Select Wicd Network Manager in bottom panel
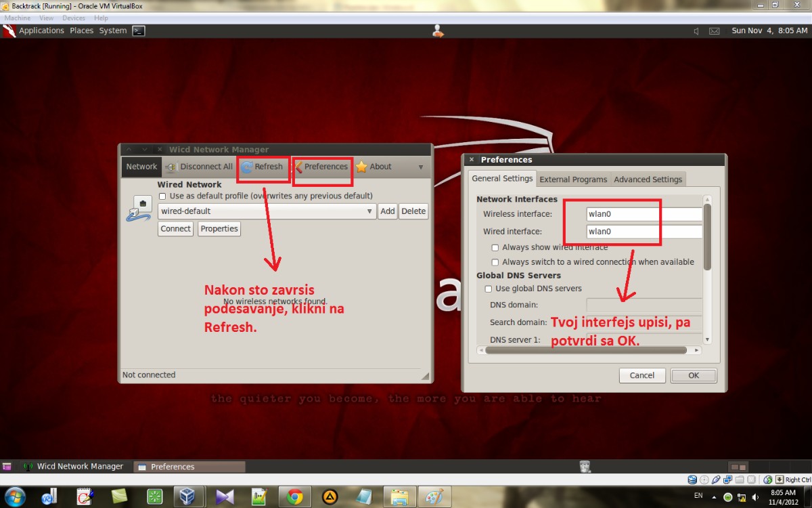This screenshot has height=508, width=812. [x=74, y=467]
